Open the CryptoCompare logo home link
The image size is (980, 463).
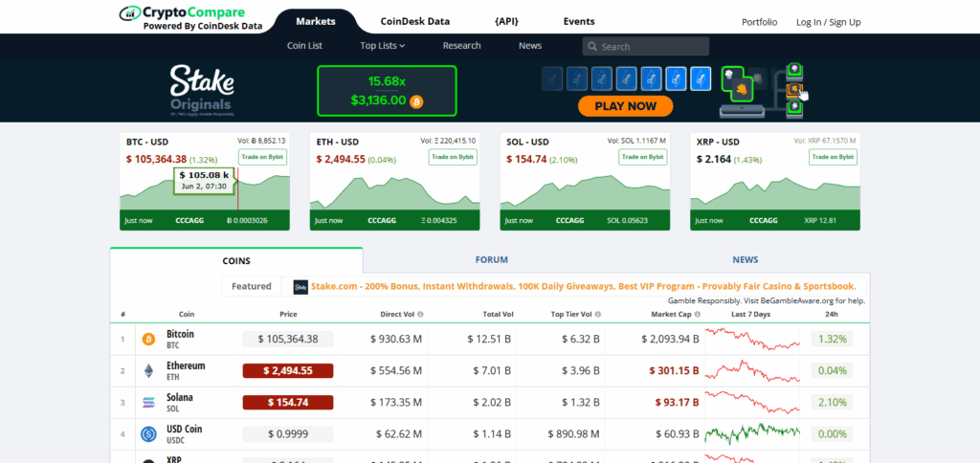(191, 18)
